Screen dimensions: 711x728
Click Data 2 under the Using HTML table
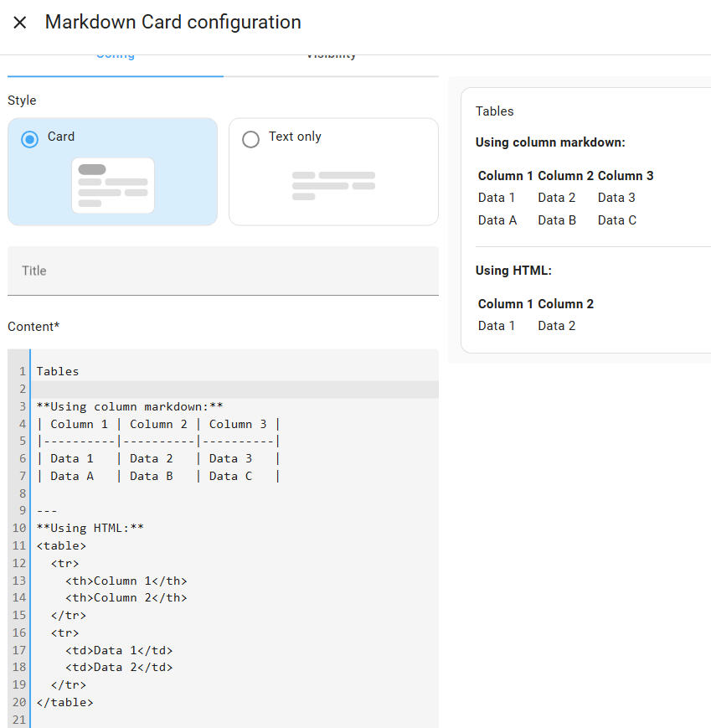tap(556, 325)
